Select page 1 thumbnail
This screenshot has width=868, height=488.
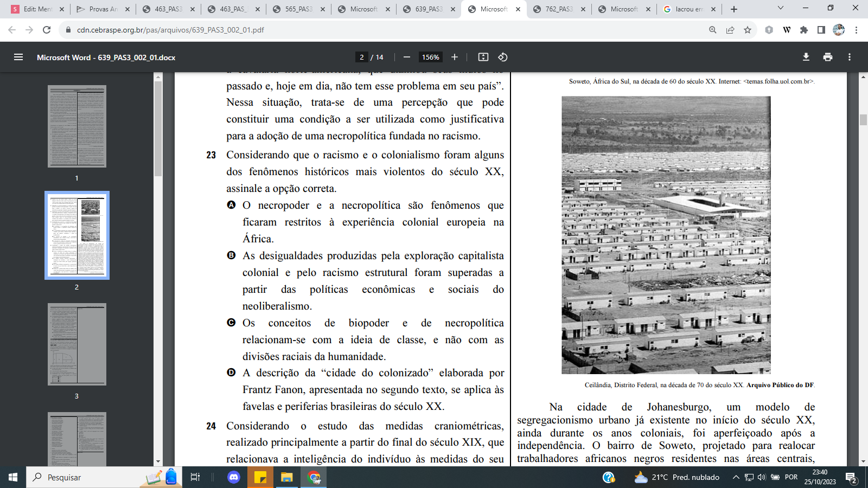coord(77,126)
